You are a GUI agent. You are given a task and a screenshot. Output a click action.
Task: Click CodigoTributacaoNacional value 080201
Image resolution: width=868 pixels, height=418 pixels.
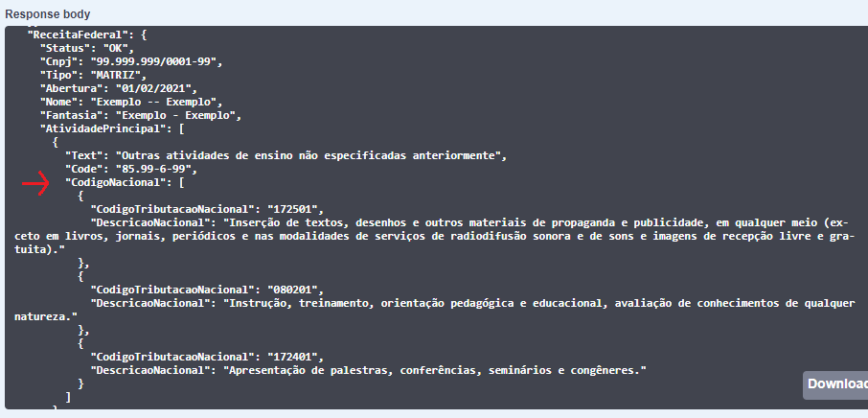299,289
